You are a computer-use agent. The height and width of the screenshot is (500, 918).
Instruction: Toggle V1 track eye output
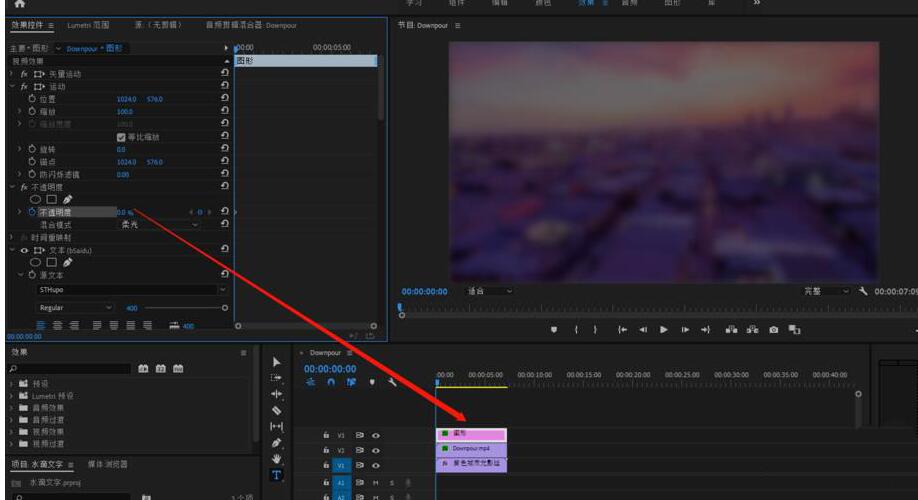(376, 465)
